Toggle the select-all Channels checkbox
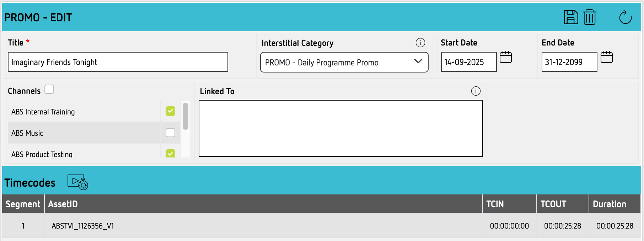The height and width of the screenshot is (241, 644). [49, 89]
